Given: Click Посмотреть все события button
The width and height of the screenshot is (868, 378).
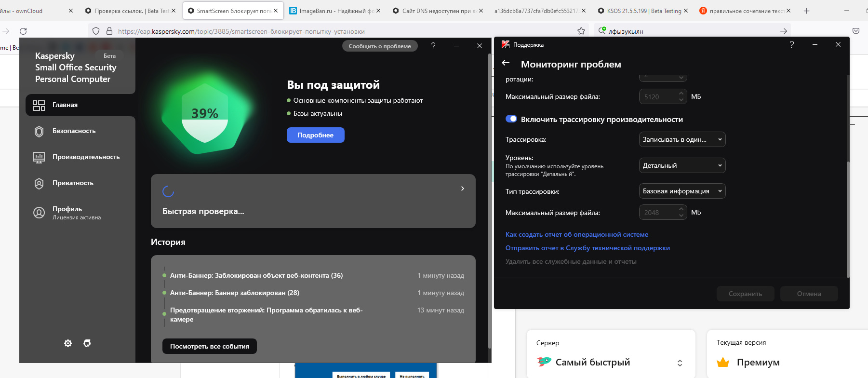Looking at the screenshot, I should coord(210,346).
